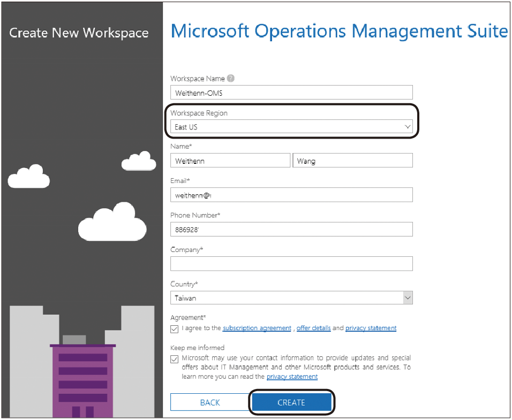This screenshot has width=512, height=420.
Task: Click the empty Company input field
Action: click(291, 263)
